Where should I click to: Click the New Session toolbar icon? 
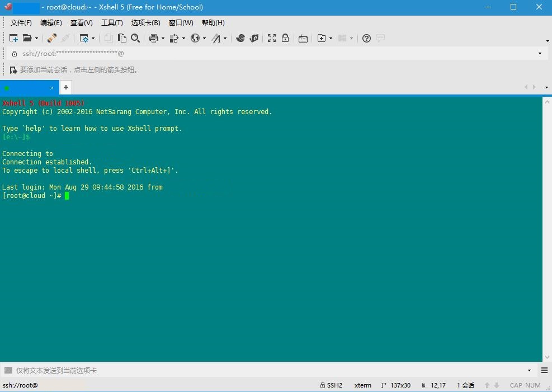pos(13,38)
